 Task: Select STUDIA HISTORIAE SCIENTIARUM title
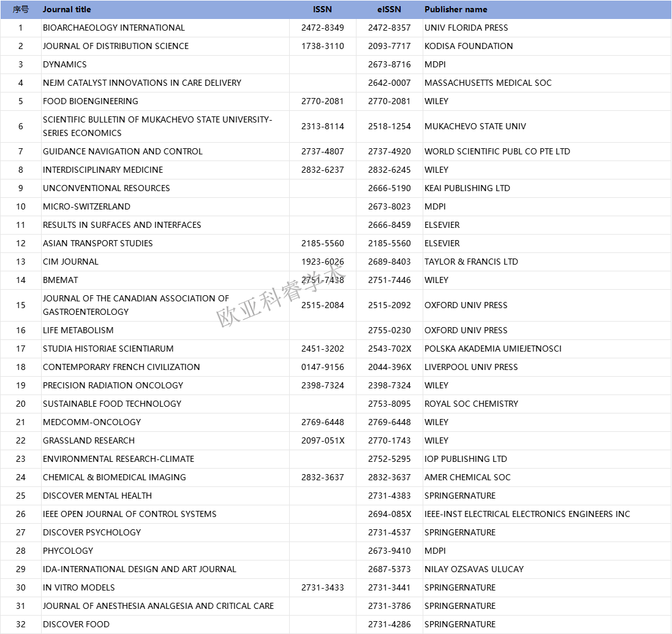point(108,349)
